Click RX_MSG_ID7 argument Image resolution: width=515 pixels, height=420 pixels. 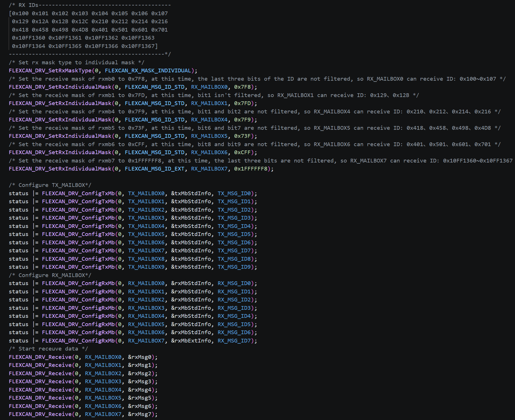[x=234, y=341]
